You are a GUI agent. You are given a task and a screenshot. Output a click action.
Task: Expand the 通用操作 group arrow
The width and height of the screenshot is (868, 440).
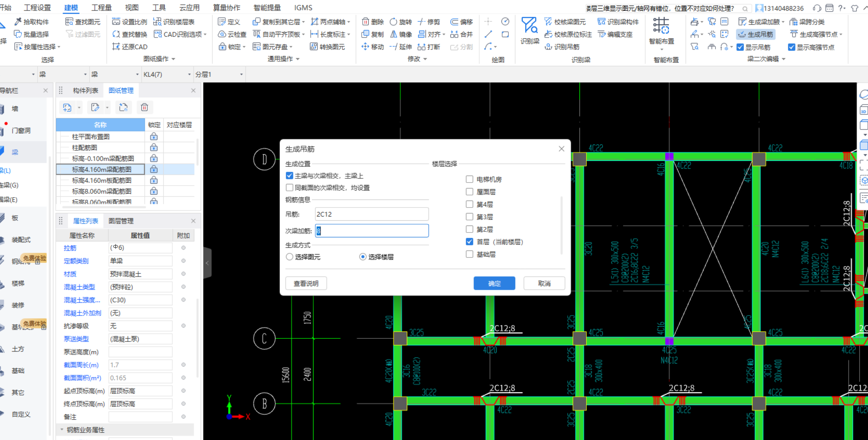pyautogui.click(x=298, y=59)
